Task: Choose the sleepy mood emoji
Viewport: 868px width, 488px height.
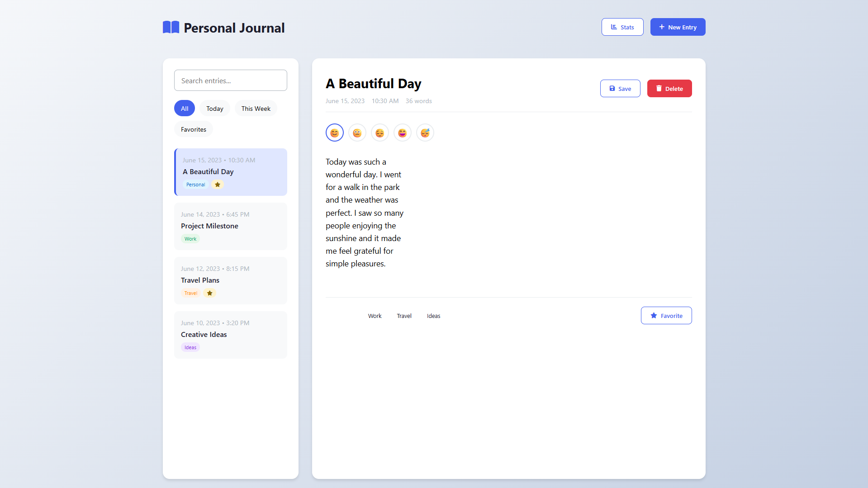Action: [425, 133]
